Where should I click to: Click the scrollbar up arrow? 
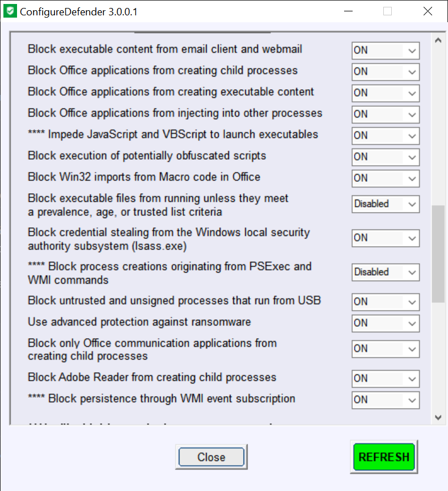click(x=438, y=40)
